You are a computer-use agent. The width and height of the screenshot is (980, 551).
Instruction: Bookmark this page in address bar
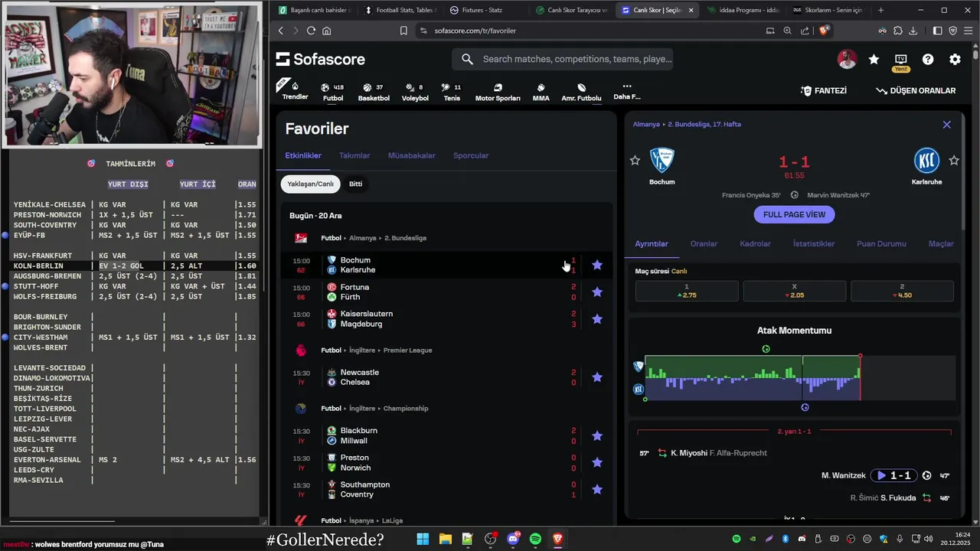pyautogui.click(x=403, y=31)
